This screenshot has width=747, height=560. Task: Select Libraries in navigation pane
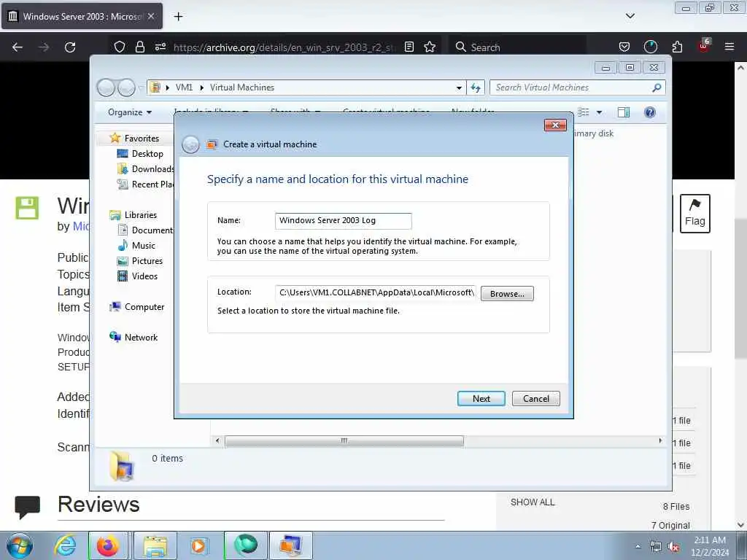(133, 215)
